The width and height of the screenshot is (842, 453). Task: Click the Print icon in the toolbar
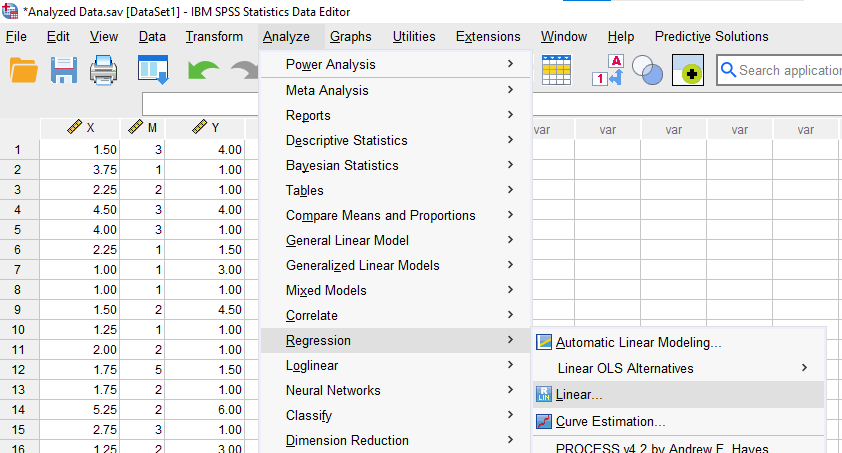coord(107,71)
